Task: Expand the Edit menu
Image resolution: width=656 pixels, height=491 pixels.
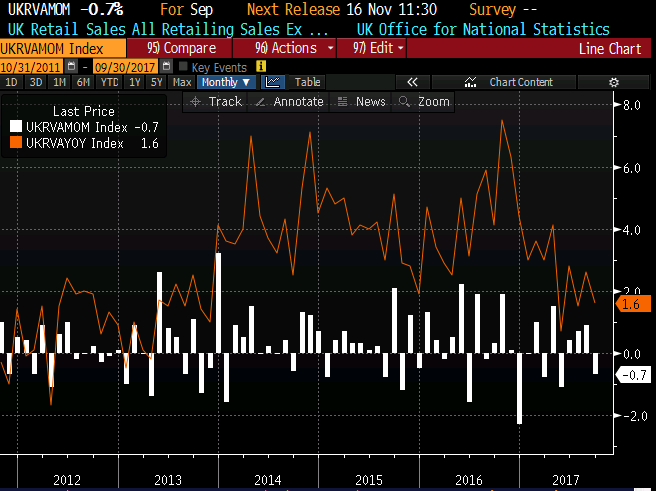Action: pyautogui.click(x=371, y=47)
